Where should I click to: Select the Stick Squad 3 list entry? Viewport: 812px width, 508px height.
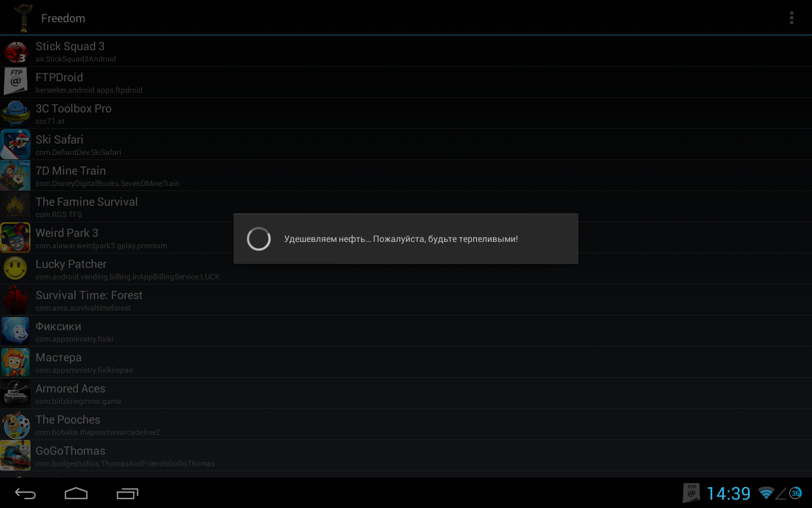coord(406,51)
